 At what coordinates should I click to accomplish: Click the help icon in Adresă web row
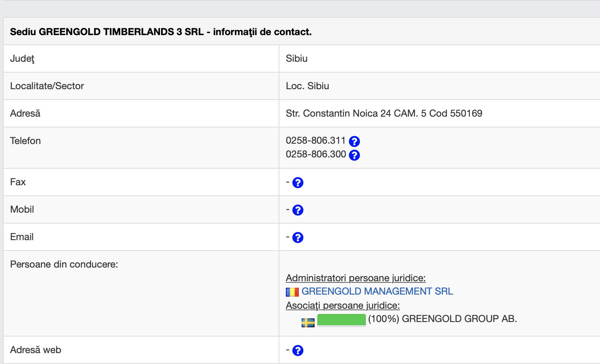click(298, 351)
